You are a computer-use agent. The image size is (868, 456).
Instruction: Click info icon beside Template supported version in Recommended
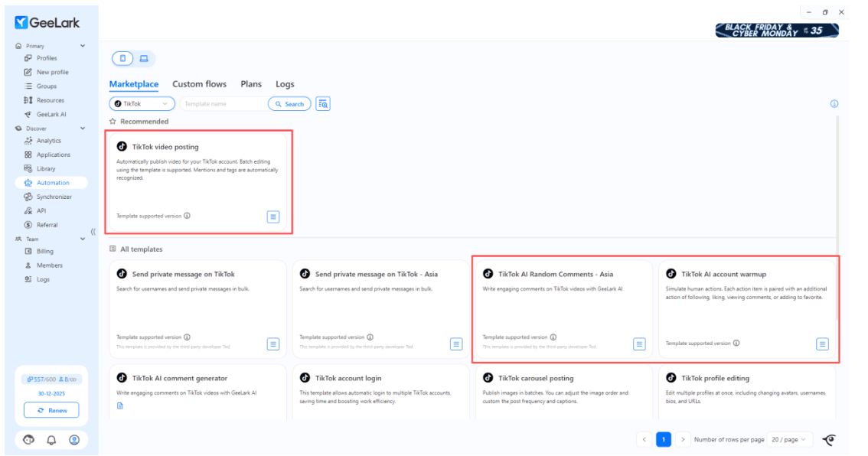(188, 216)
